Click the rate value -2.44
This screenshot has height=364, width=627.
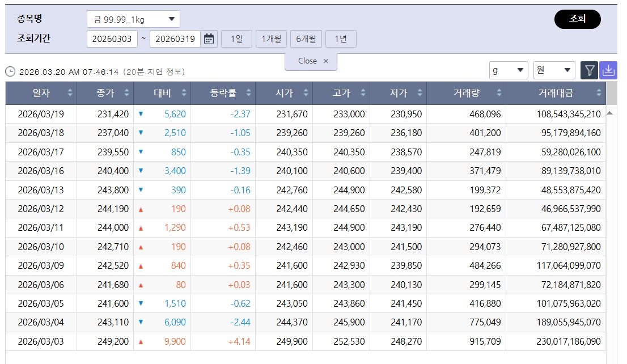click(240, 323)
